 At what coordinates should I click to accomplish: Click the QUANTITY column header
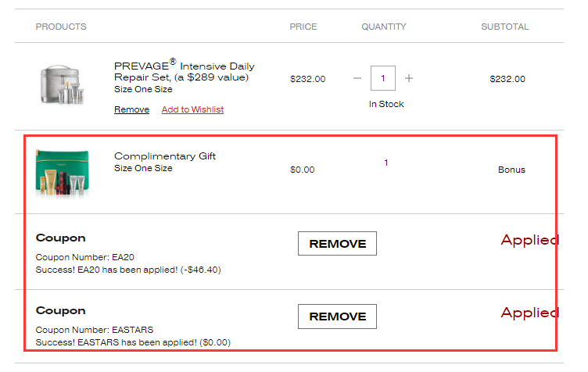click(383, 27)
